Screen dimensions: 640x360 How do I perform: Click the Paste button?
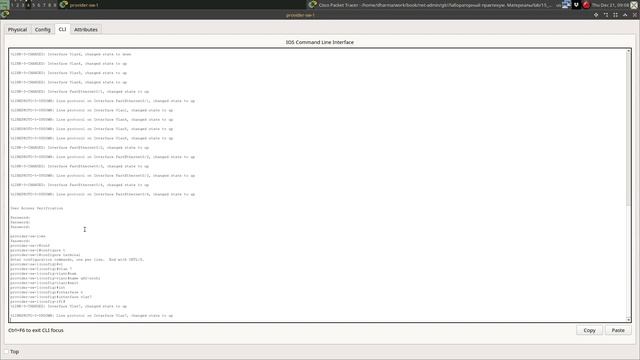click(618, 330)
